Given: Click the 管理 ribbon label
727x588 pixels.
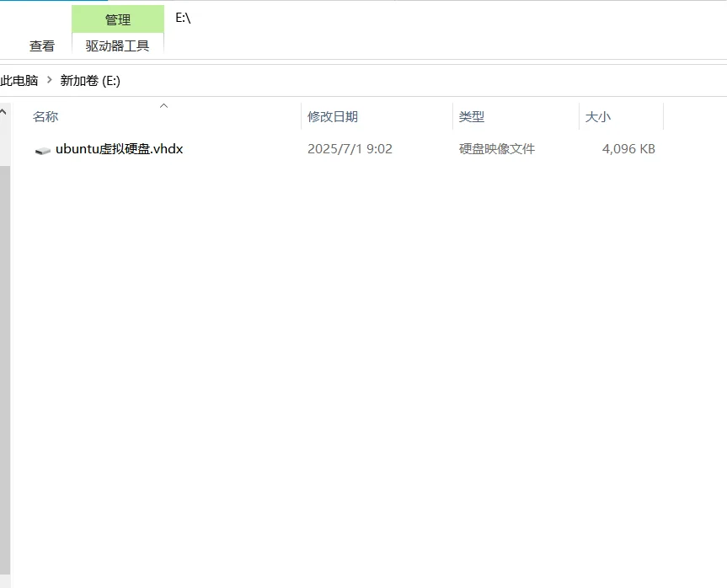Looking at the screenshot, I should [x=117, y=19].
